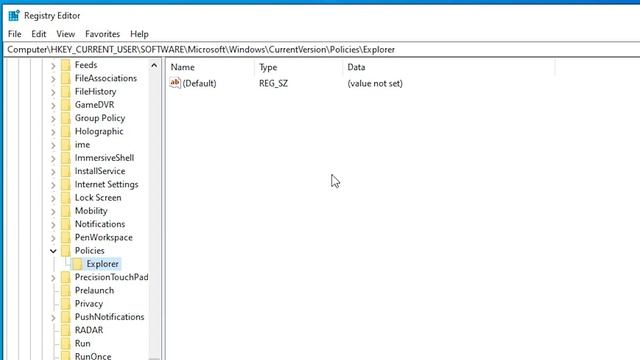Click the Registry Editor title bar icon
Viewport: 640px width, 360px height.
[14, 16]
